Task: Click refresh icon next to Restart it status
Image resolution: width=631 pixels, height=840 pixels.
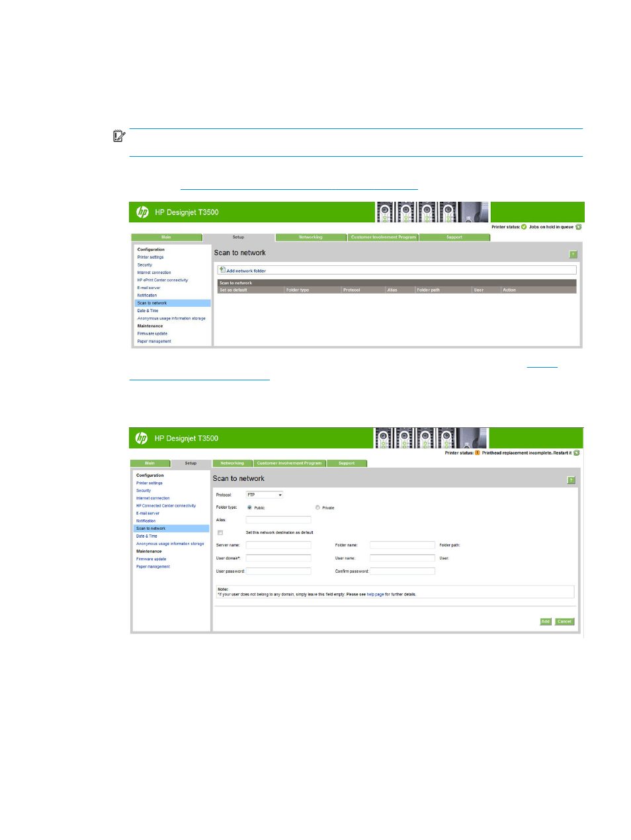Action: click(577, 453)
